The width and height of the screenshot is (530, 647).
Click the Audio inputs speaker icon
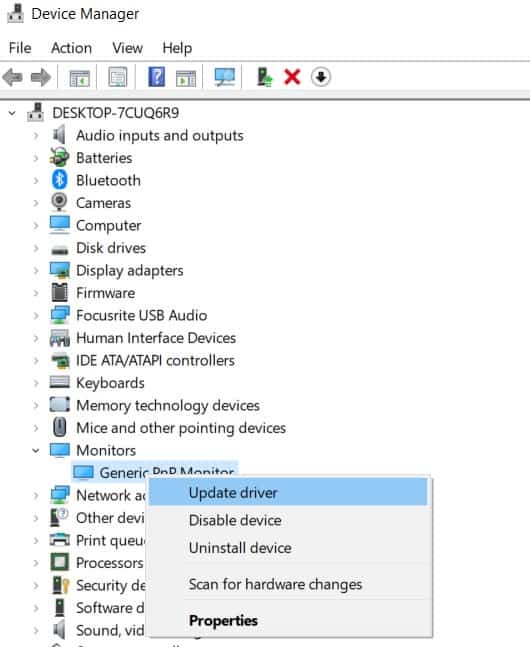[59, 135]
